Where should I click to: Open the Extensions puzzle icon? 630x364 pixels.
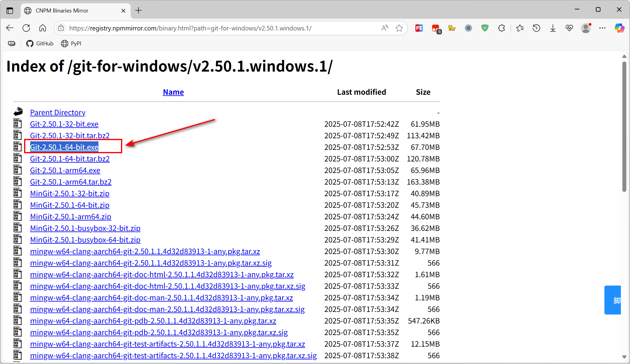click(x=501, y=28)
